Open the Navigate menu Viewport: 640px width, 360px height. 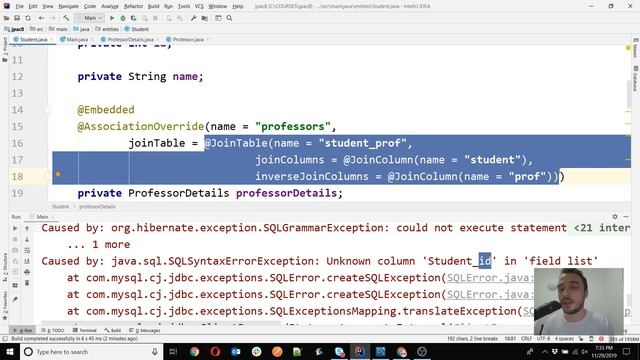pyautogui.click(x=68, y=7)
